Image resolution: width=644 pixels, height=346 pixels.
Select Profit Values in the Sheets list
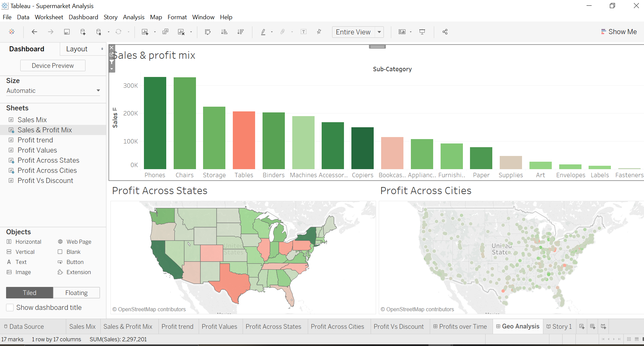(x=37, y=150)
